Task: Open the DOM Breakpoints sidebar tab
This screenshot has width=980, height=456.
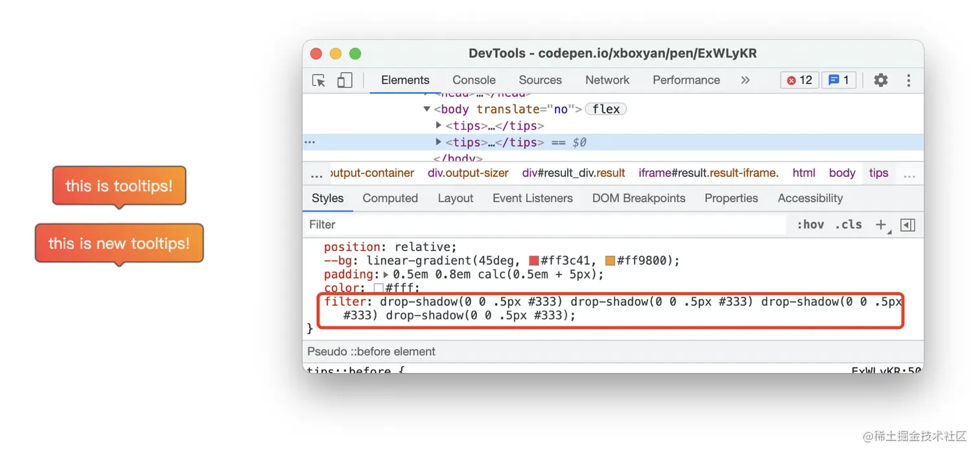Action: point(638,198)
